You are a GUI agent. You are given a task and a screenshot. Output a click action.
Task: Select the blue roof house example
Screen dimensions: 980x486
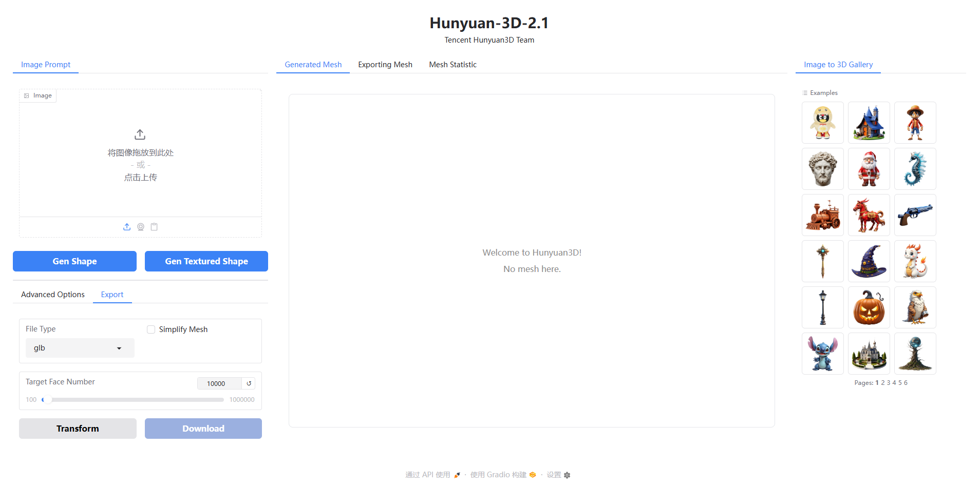(x=869, y=123)
